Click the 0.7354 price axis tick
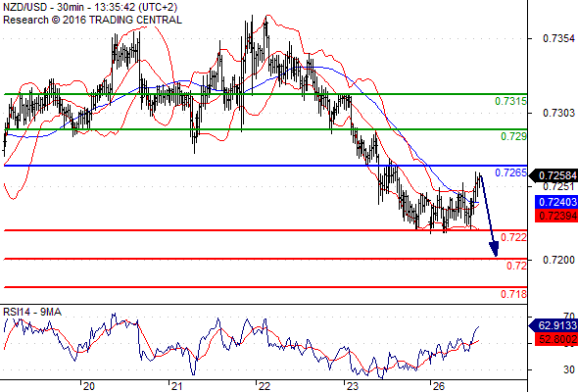This screenshot has width=578, height=392. point(558,38)
